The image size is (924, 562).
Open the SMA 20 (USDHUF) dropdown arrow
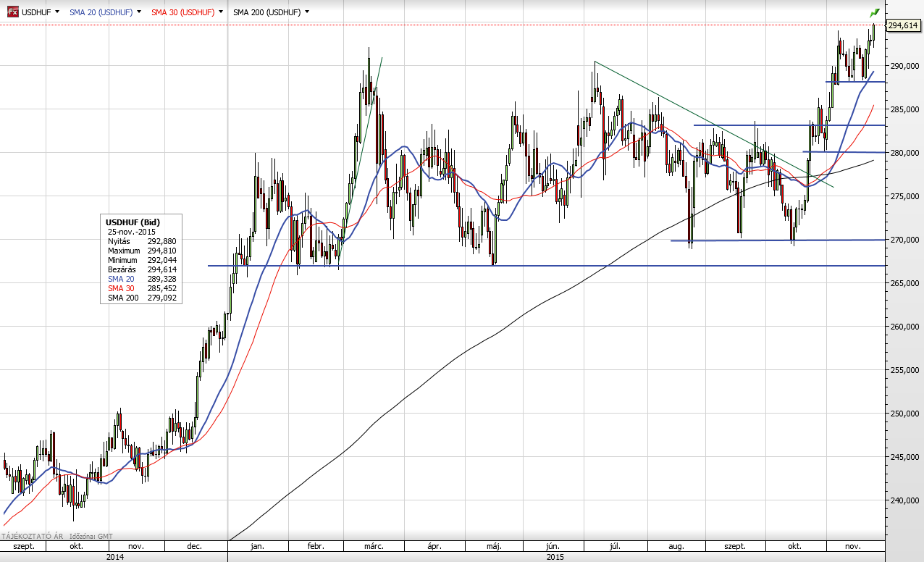139,12
